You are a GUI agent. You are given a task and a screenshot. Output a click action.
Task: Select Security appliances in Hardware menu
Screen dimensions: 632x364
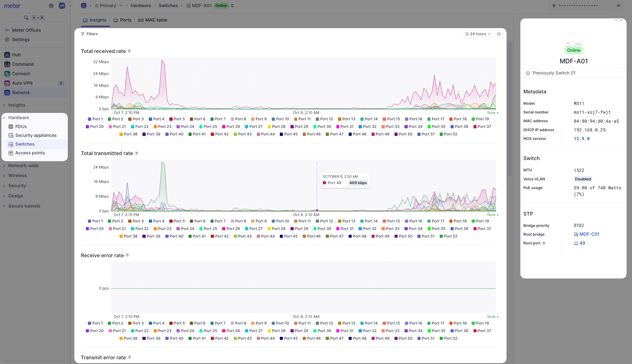pyautogui.click(x=36, y=135)
